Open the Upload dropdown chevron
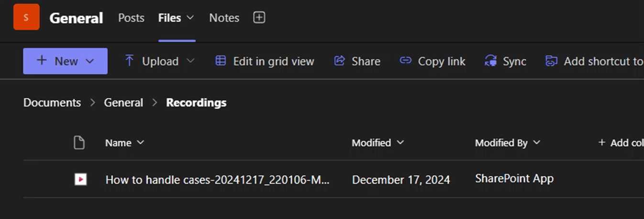Viewport: 644px width, 219px height. point(190,61)
